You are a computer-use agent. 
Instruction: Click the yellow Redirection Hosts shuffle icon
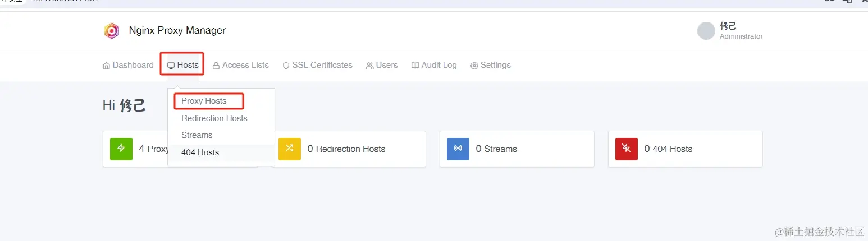click(290, 149)
